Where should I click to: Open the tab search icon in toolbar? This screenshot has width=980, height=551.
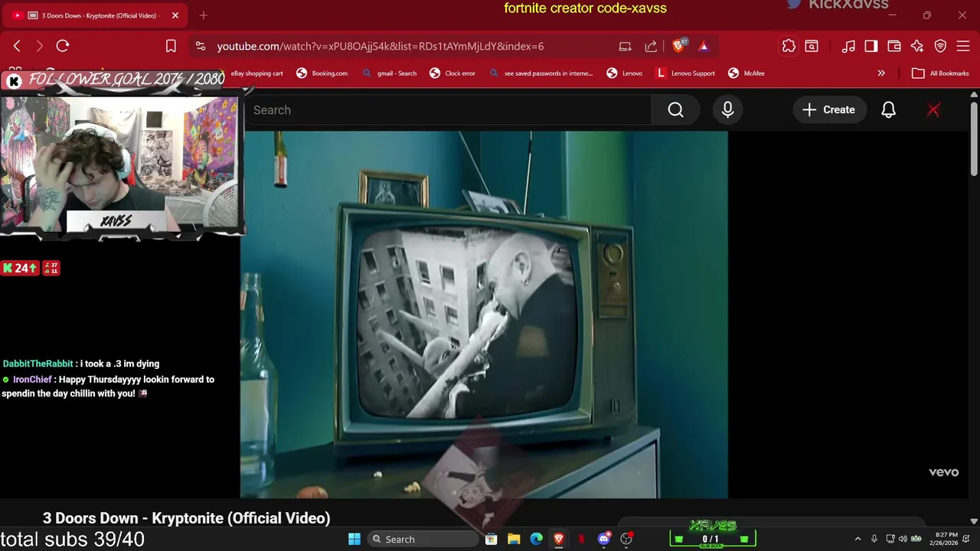tap(812, 46)
